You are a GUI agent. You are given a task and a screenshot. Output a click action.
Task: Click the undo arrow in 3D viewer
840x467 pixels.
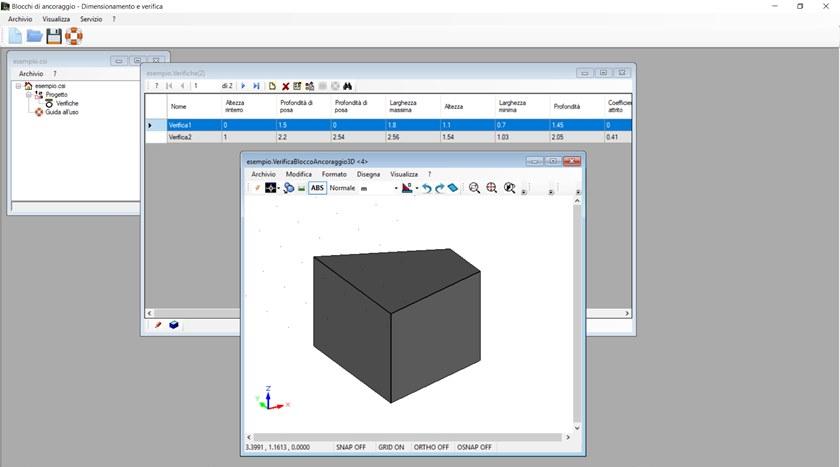426,188
